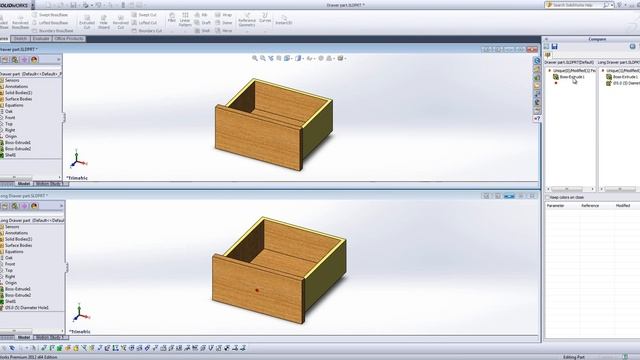This screenshot has width=640, height=360.
Task: Select Right plane in bottom feature tree
Action: (x=10, y=277)
